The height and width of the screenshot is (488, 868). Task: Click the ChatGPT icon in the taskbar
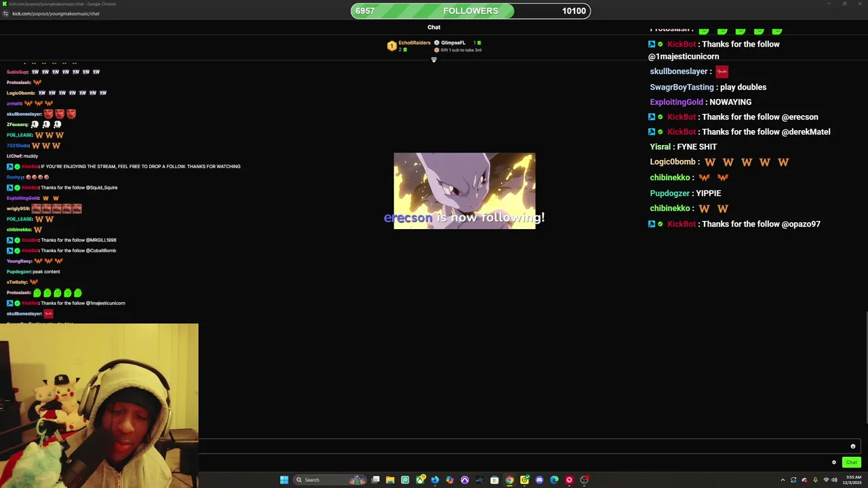[x=405, y=480]
